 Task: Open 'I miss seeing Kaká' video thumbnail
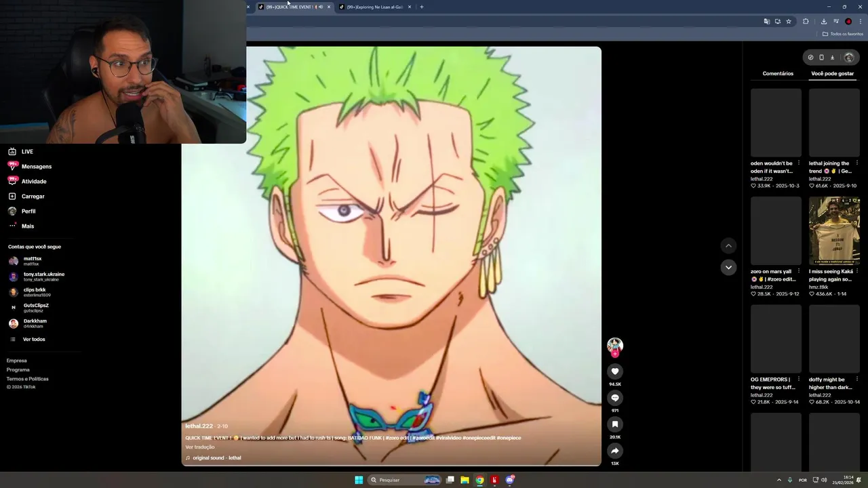[x=834, y=230]
